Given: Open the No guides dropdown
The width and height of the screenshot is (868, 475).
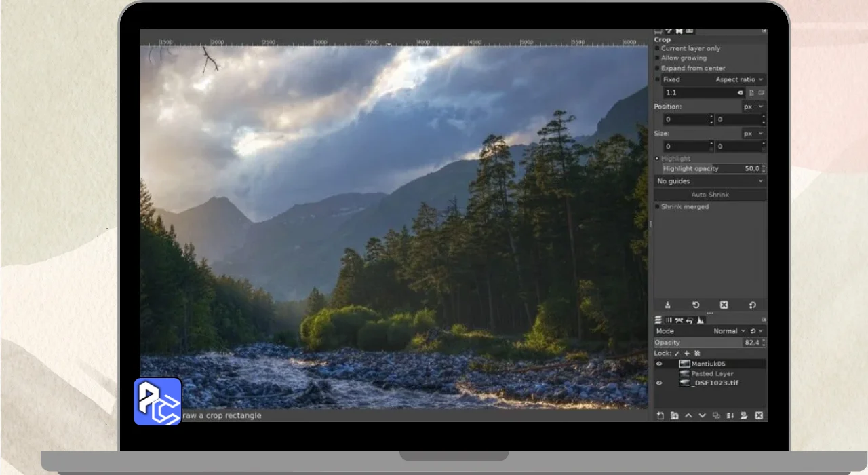Looking at the screenshot, I should point(709,181).
